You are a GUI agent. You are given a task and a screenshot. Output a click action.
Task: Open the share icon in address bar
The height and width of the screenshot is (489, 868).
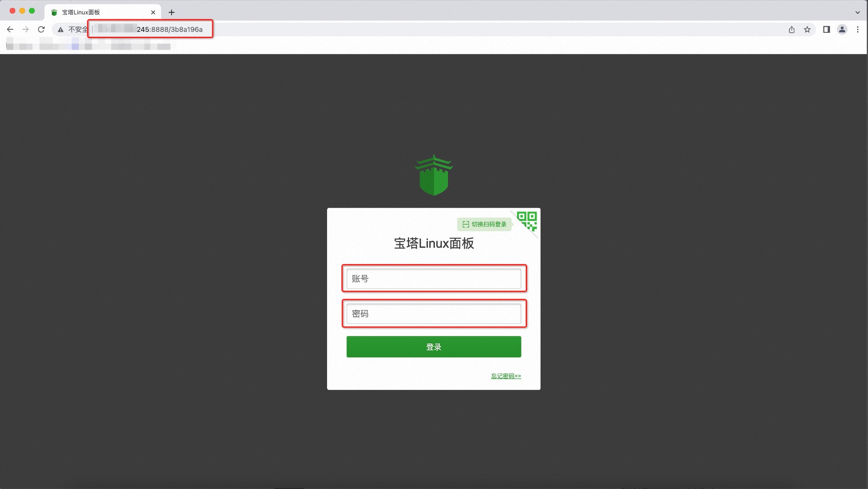(x=792, y=29)
